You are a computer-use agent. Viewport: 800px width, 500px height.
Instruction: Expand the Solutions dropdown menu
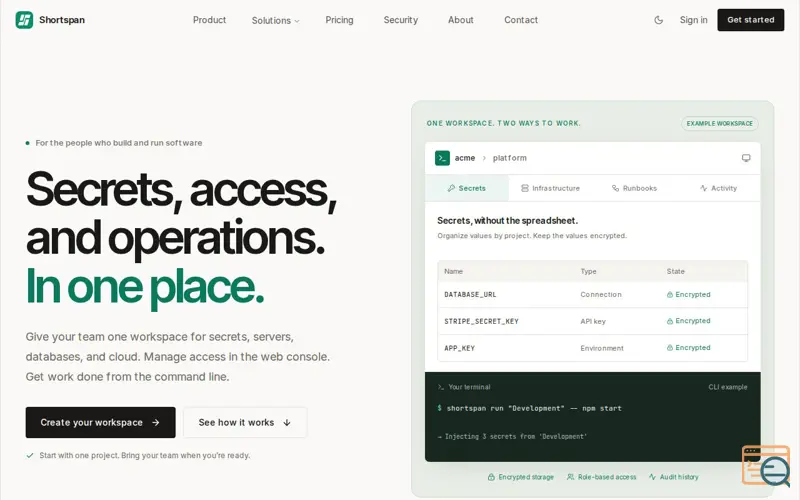click(276, 20)
